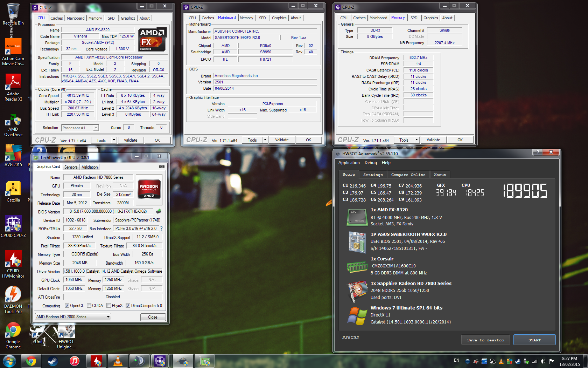This screenshot has width=588, height=368.
Task: Open About tab in the Aquamark window
Action: tap(440, 175)
